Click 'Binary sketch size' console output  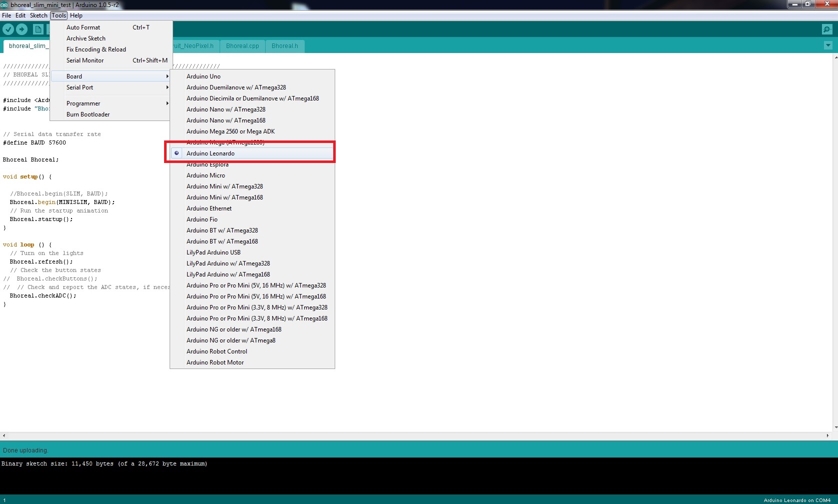(105, 463)
